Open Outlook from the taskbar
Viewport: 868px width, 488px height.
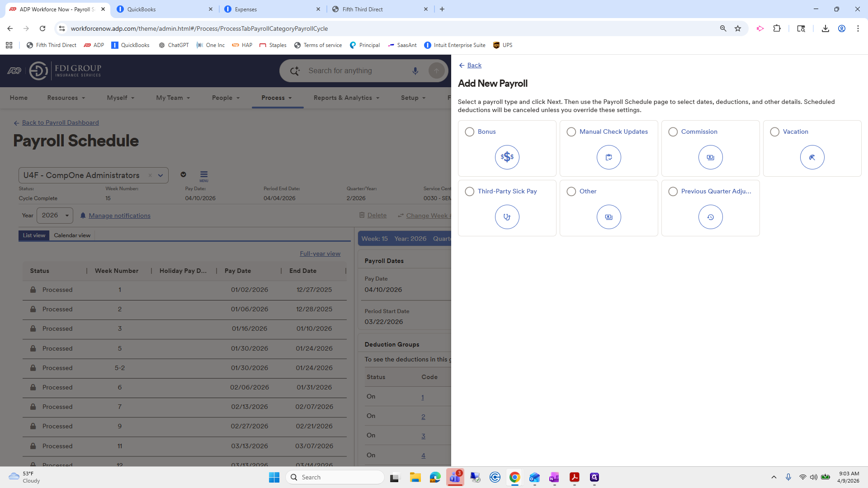pos(534,477)
